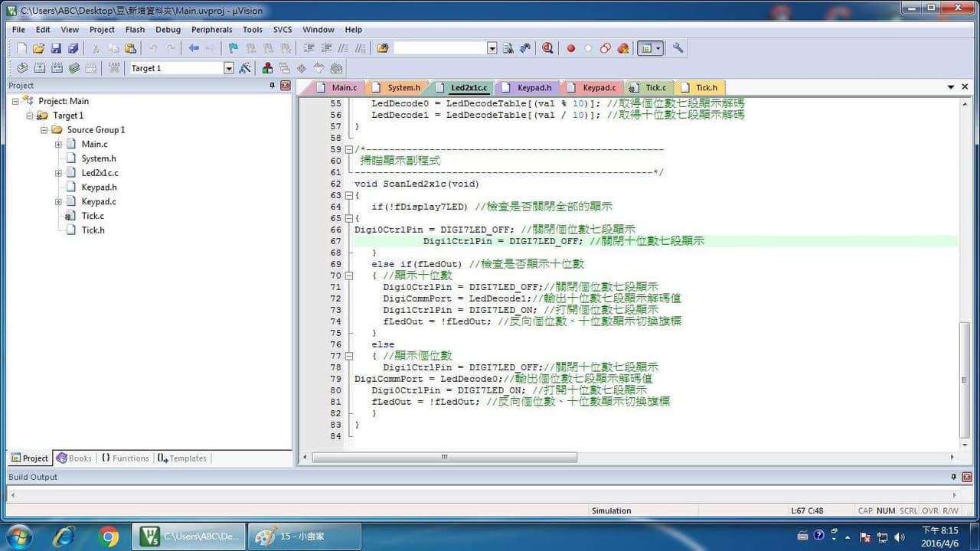Pin the Project panel with pushpin
Image resolution: width=980 pixels, height=551 pixels.
(272, 86)
